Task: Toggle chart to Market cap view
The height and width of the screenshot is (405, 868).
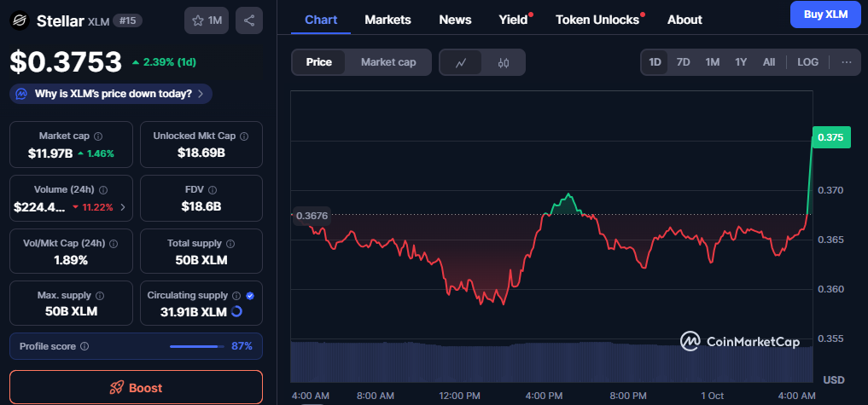Action: tap(388, 62)
